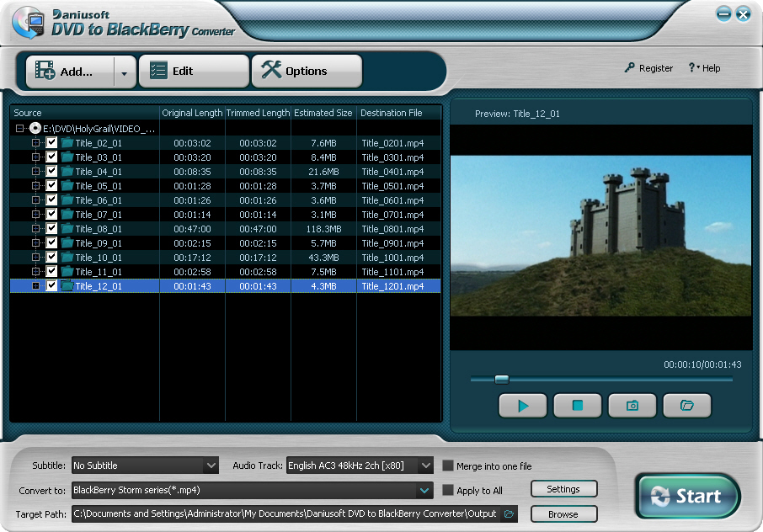
Task: Open target path folder icon
Action: click(509, 514)
